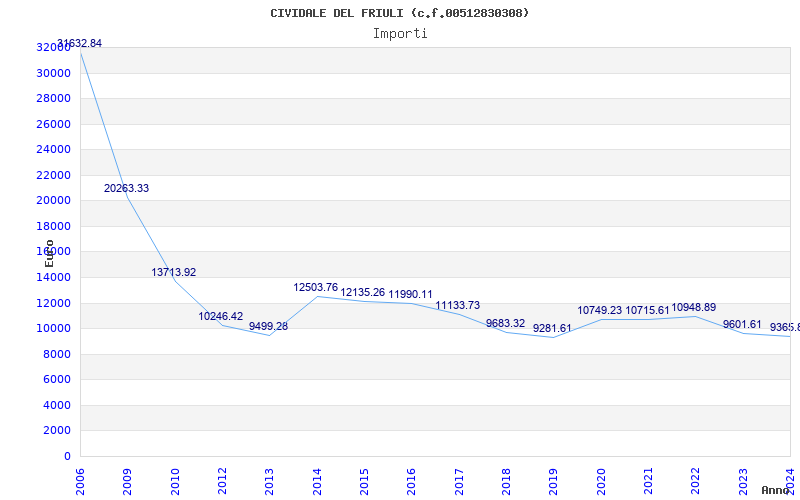The height and width of the screenshot is (500, 800).
Task: Select data label 9281.61
Action: [552, 329]
